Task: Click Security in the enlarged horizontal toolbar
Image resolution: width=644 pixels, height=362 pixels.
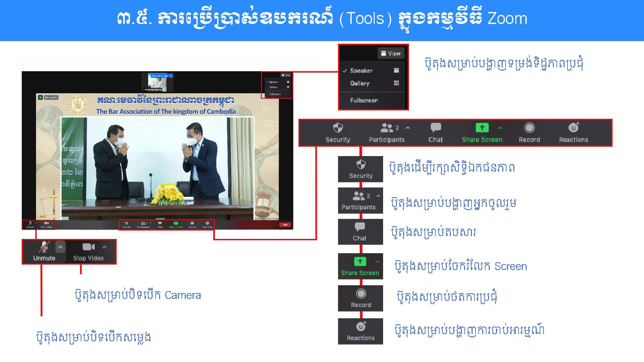Action: 338,133
